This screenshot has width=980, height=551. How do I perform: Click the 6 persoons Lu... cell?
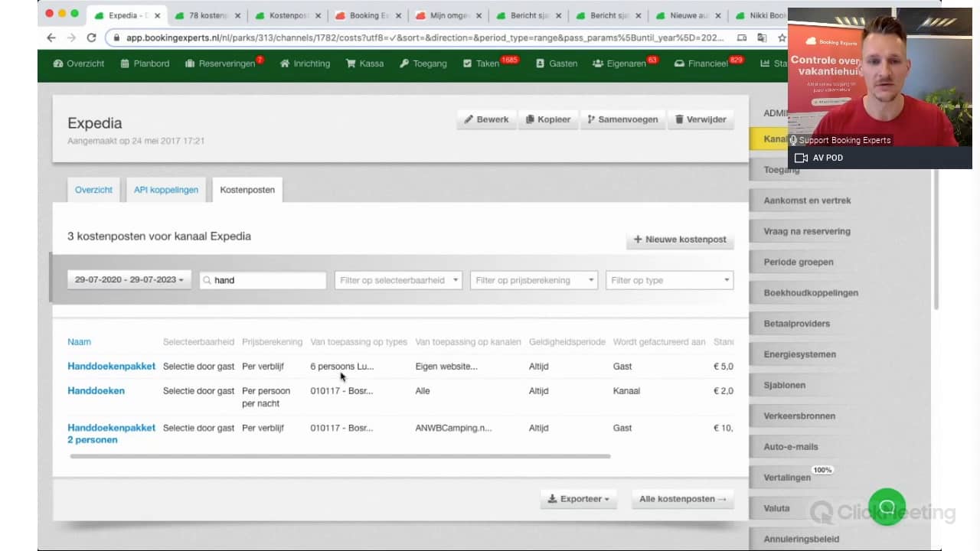(342, 367)
